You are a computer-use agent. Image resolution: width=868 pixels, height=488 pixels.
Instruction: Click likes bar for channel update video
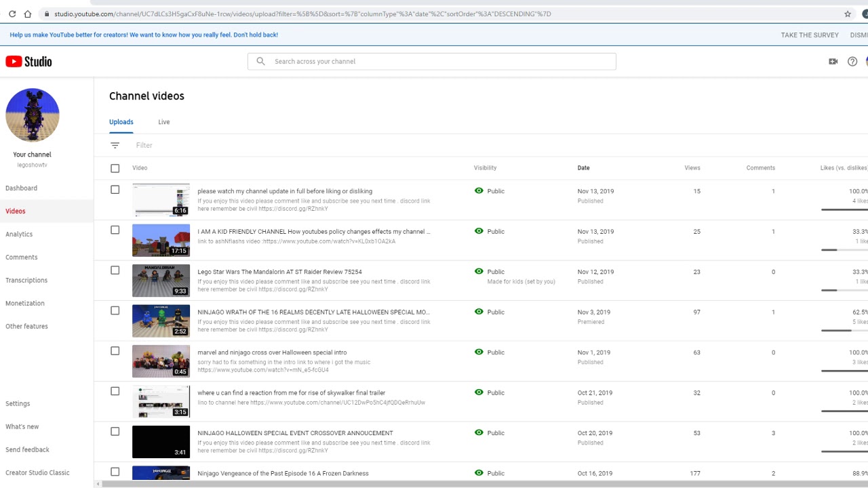click(x=844, y=209)
